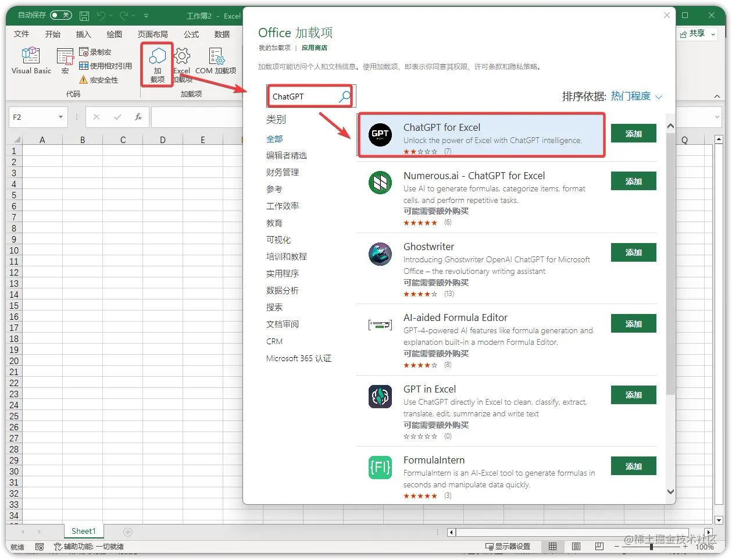The width and height of the screenshot is (732, 560).
Task: Switch to the 绘图 ribbon tab
Action: [x=115, y=34]
